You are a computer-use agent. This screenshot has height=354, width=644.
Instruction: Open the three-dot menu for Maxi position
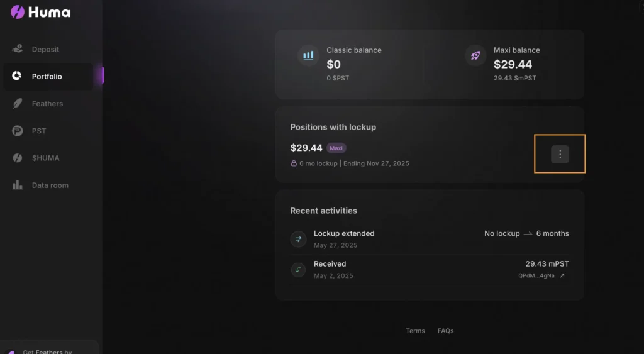(560, 155)
